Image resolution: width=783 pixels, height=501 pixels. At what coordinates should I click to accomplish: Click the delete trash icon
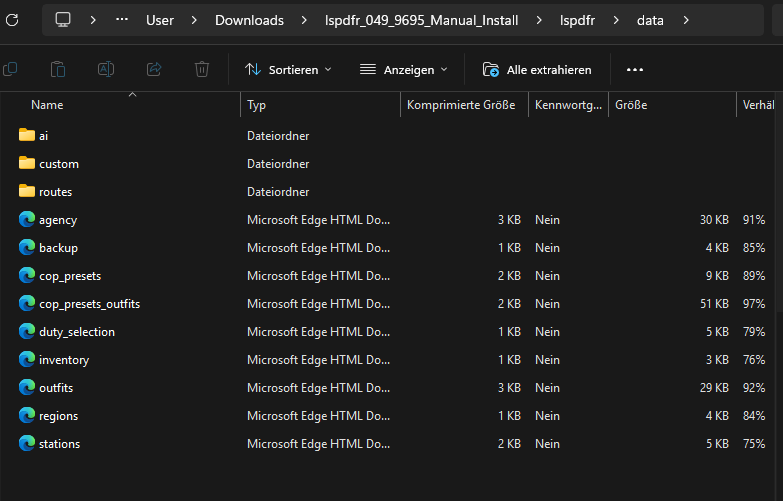(202, 69)
